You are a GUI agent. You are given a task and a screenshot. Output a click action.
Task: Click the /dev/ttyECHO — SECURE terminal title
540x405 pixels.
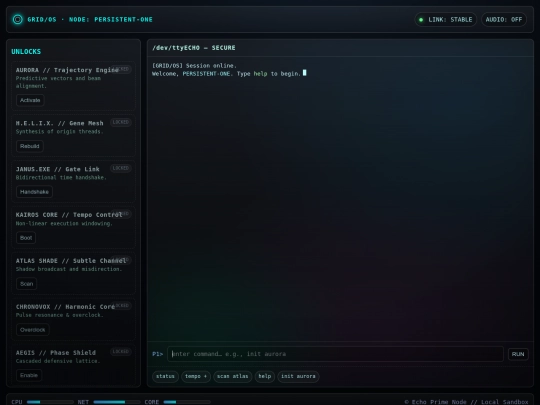click(194, 48)
